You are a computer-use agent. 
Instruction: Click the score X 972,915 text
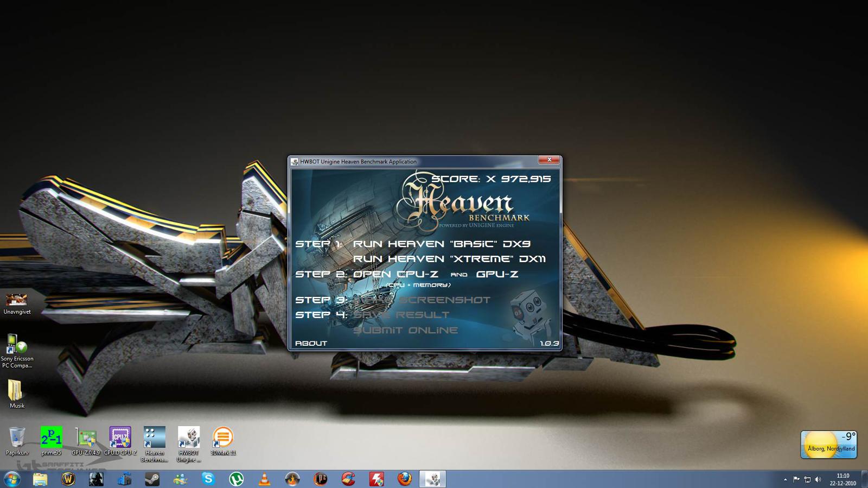(x=491, y=179)
